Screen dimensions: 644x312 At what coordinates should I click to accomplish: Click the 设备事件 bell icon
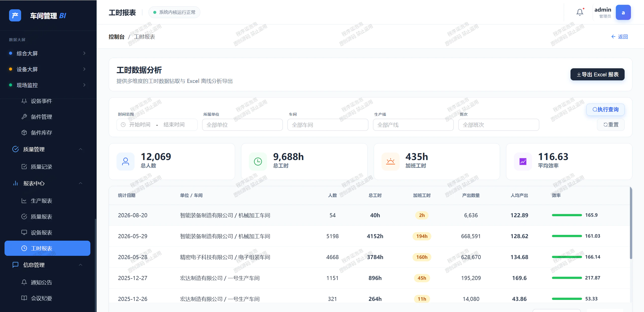click(x=24, y=101)
